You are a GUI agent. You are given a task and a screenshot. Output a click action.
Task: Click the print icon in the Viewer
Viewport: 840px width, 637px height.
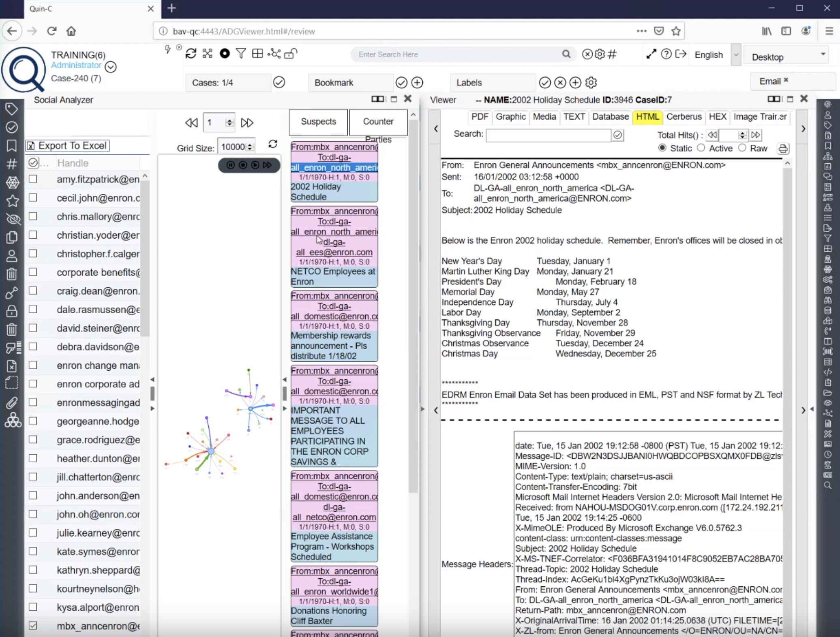tap(783, 149)
